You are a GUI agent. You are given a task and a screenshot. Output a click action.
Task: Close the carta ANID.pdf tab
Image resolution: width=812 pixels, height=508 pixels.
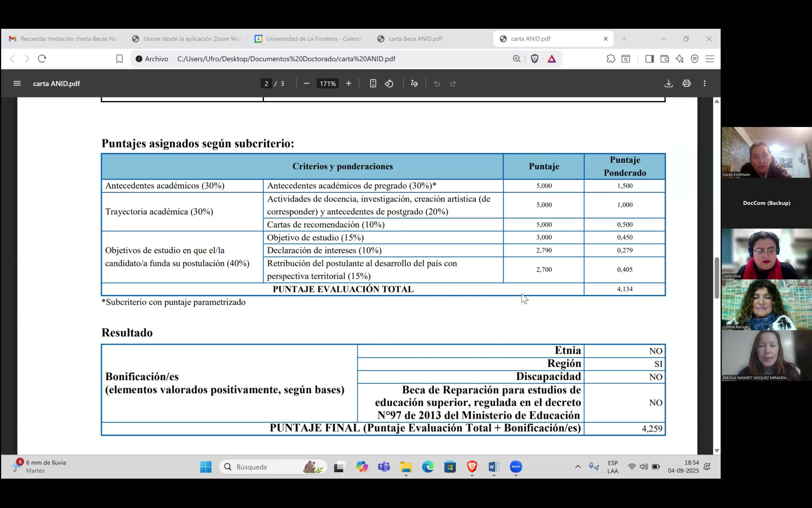click(x=606, y=39)
